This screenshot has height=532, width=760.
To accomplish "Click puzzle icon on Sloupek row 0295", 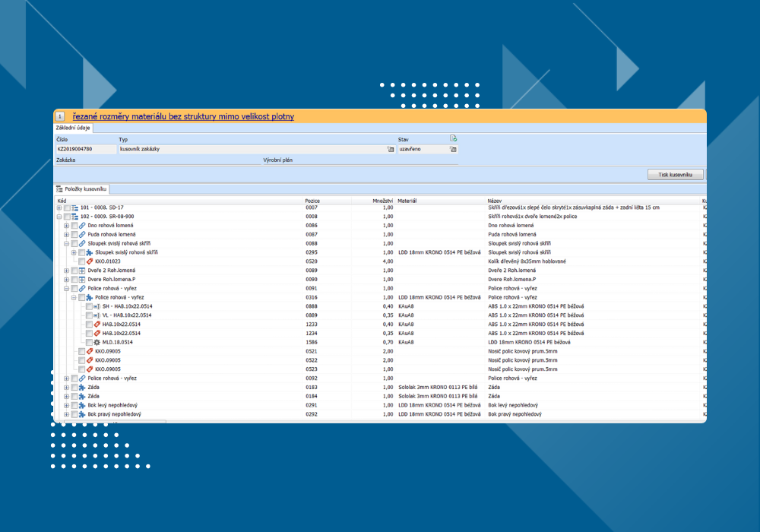I will pos(90,253).
